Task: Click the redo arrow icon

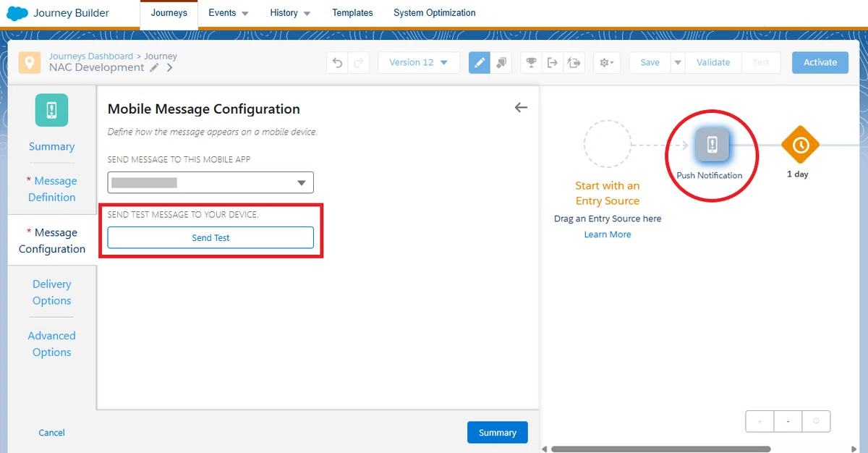Action: point(359,62)
